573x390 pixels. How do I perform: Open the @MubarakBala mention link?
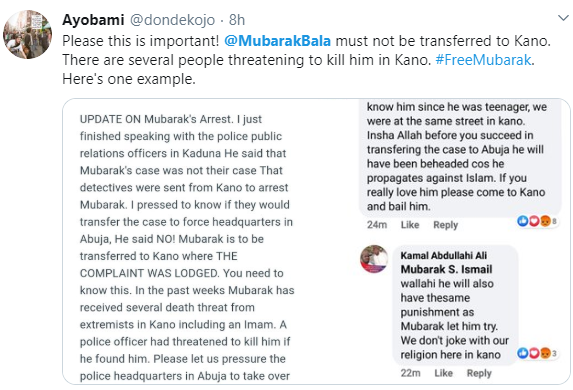coord(277,41)
